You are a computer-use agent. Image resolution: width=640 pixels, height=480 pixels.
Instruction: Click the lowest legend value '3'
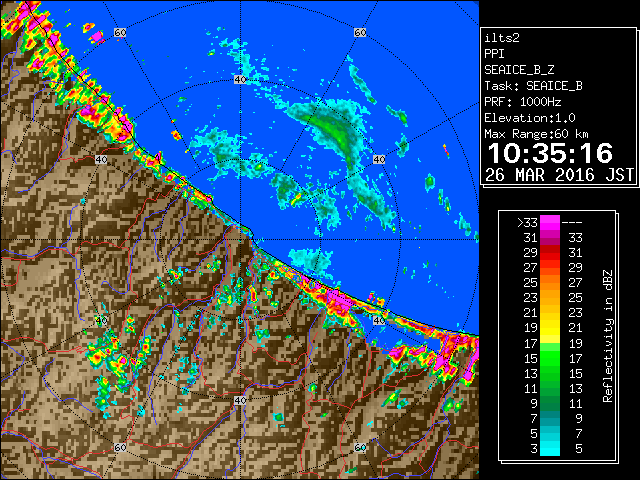coord(533,449)
